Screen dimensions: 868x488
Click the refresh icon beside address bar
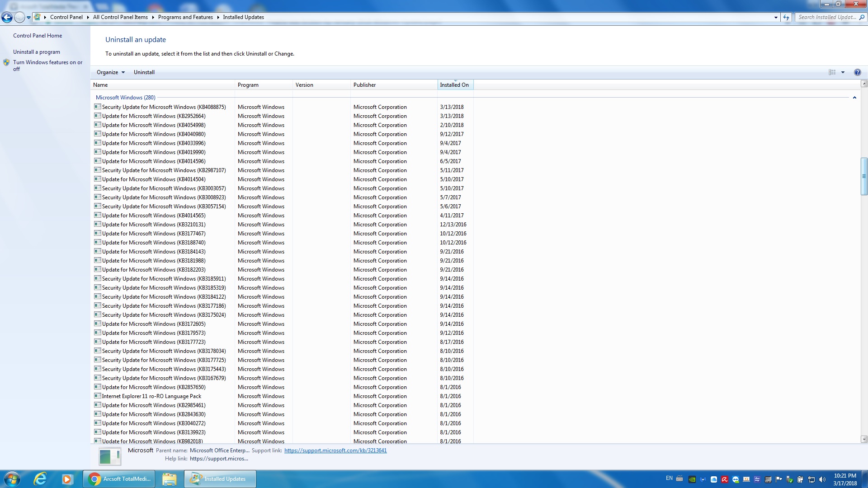coord(786,18)
